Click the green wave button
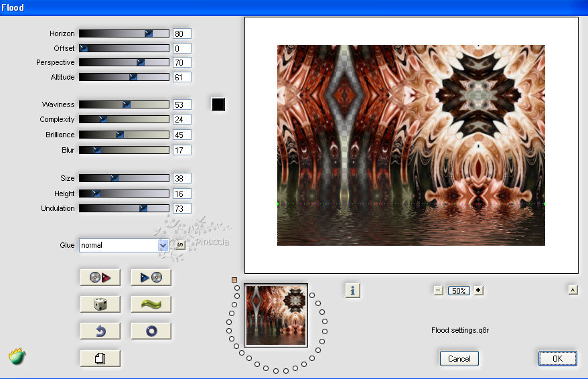588x379 pixels. tap(151, 304)
